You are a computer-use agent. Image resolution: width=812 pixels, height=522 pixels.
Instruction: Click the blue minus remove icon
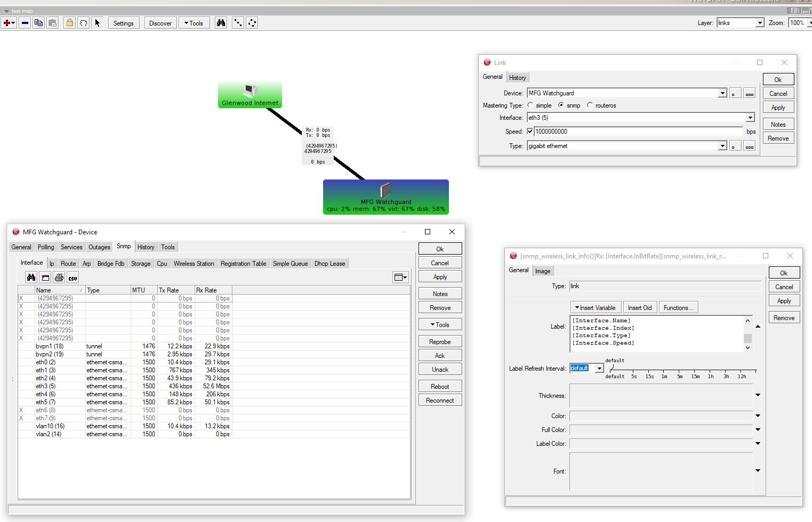click(x=25, y=23)
